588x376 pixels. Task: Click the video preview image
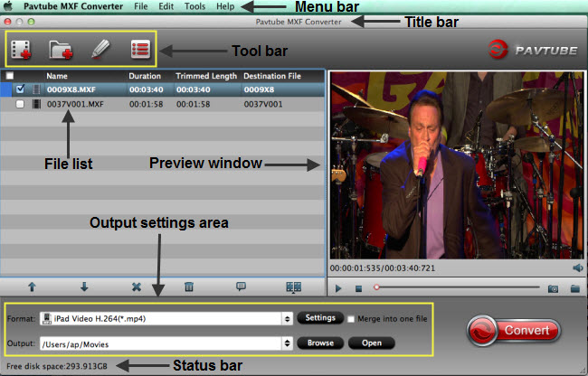point(457,165)
